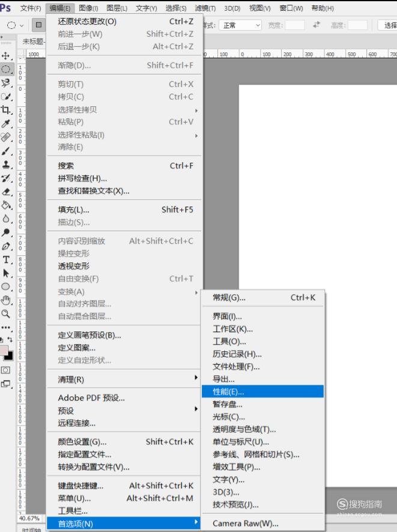Screen dimensions: 397x532
Task: Open the 图层(L) menu
Action: click(x=117, y=8)
